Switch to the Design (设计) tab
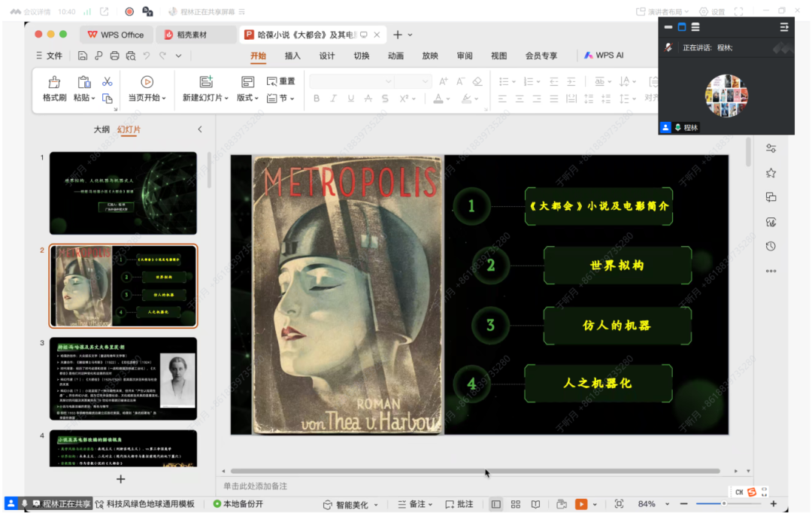The width and height of the screenshot is (812, 513). tap(327, 56)
